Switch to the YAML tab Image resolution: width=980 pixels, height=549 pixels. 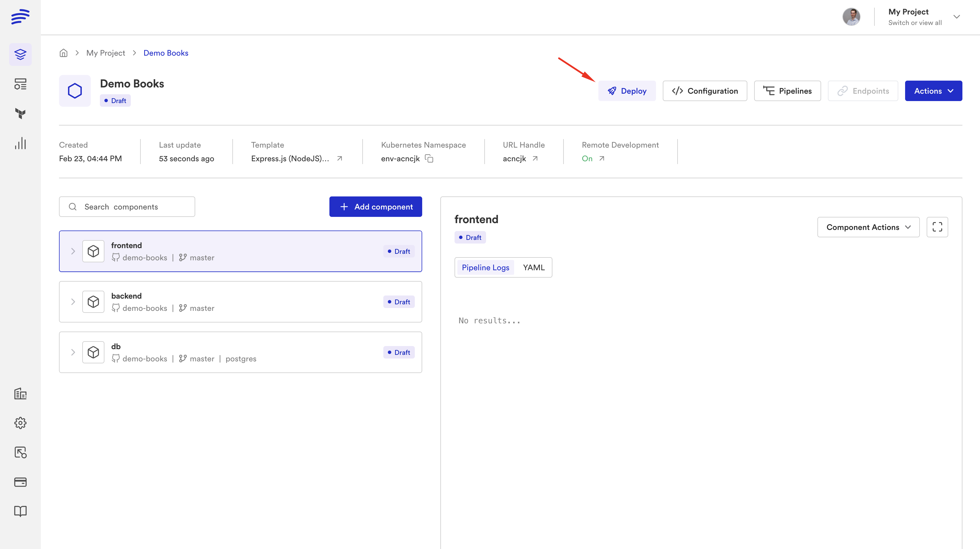pos(533,267)
